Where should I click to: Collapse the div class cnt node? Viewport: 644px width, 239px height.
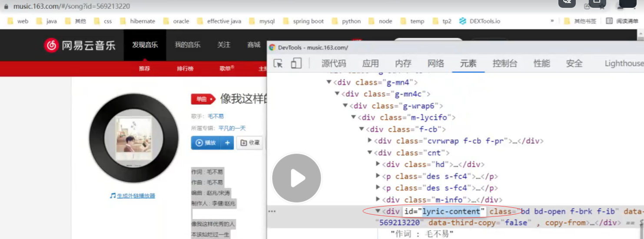point(370,153)
